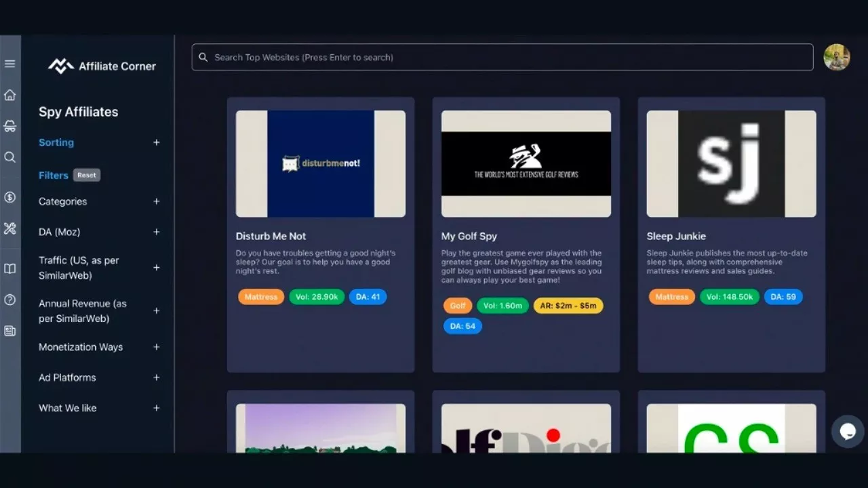Click the Golf tag on My Golf Spy
The width and height of the screenshot is (868, 488).
coord(458,306)
